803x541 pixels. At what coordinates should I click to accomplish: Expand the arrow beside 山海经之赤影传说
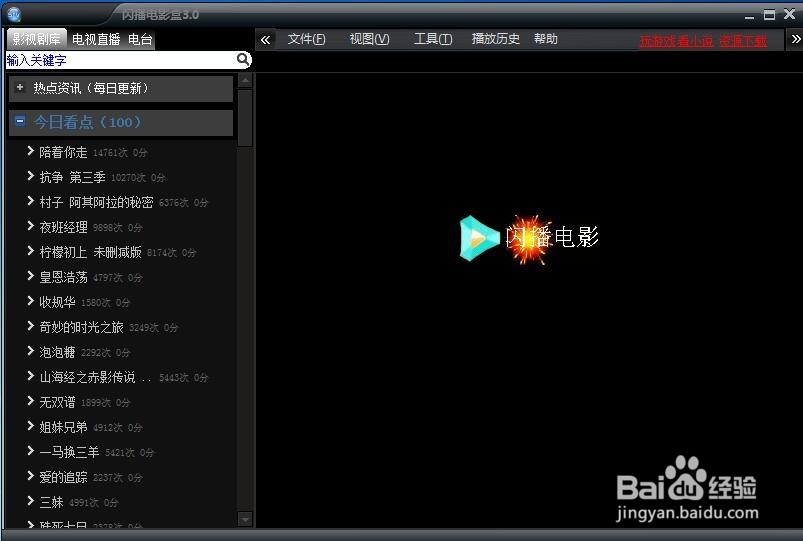coord(31,376)
